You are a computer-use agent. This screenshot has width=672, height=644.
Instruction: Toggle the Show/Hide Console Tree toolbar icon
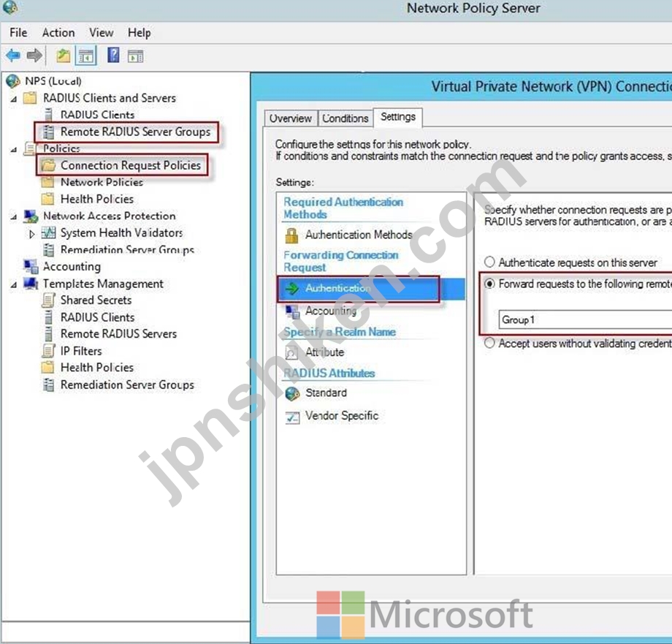pyautogui.click(x=85, y=56)
